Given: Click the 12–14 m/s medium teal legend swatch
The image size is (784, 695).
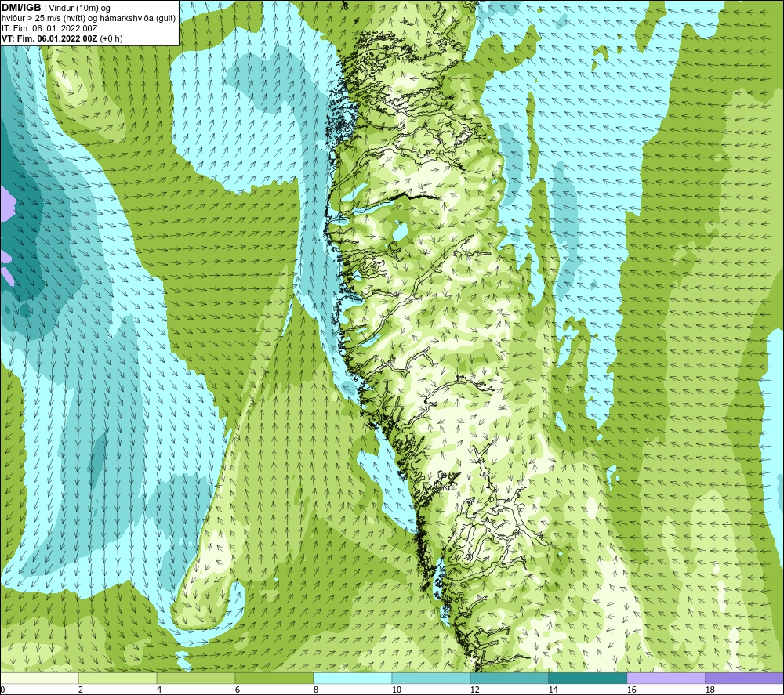Looking at the screenshot, I should pos(510,678).
